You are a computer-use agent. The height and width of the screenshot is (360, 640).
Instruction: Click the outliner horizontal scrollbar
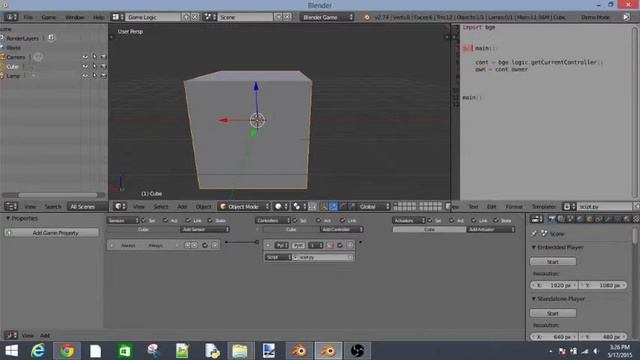[x=57, y=195]
